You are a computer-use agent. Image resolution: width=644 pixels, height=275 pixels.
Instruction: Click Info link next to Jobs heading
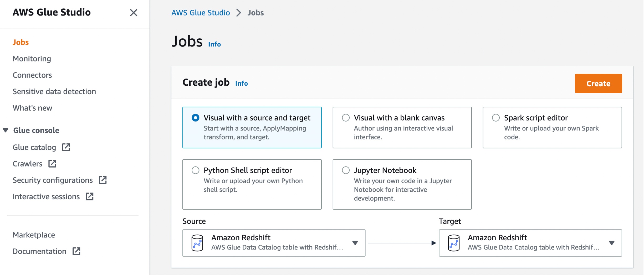[214, 44]
